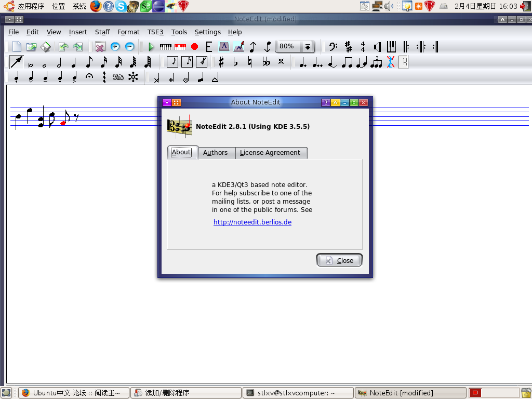532x399 pixels.
Task: Toggle the pedal off asterisk marking
Action: pos(133,77)
